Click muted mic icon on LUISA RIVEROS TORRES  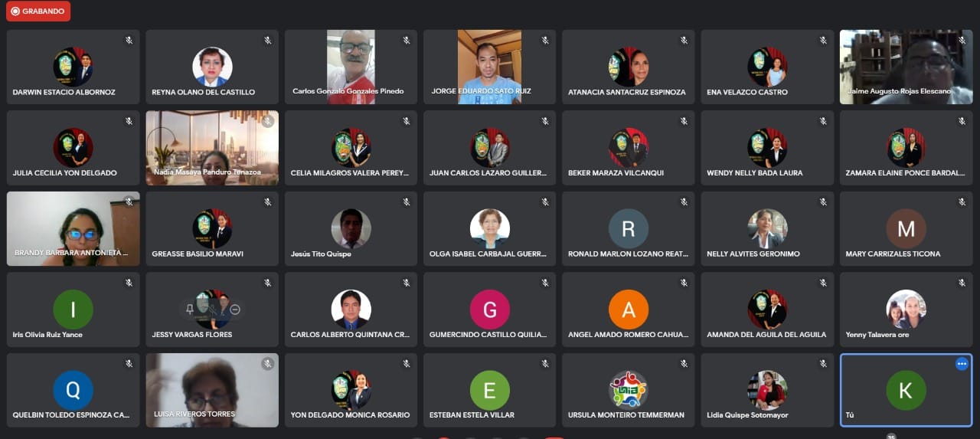pos(267,364)
